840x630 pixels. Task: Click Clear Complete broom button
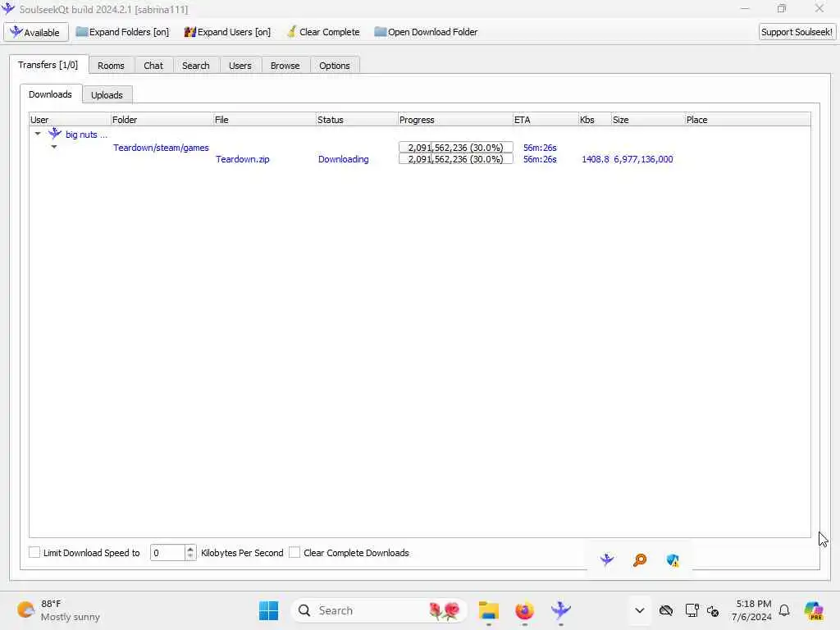pos(323,32)
